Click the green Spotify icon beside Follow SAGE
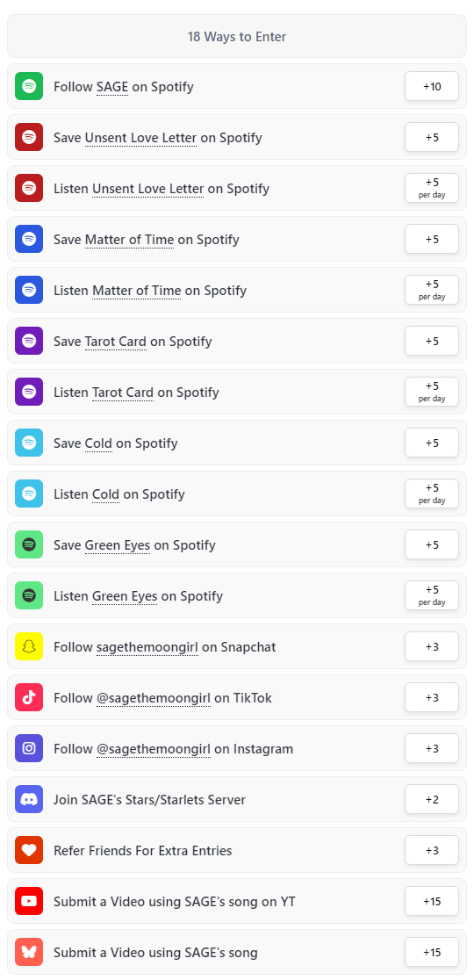 [x=29, y=86]
